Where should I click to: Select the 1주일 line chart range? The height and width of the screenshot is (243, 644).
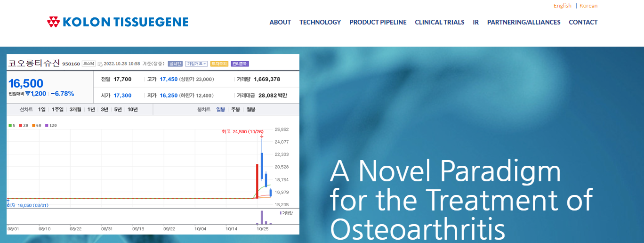57,109
